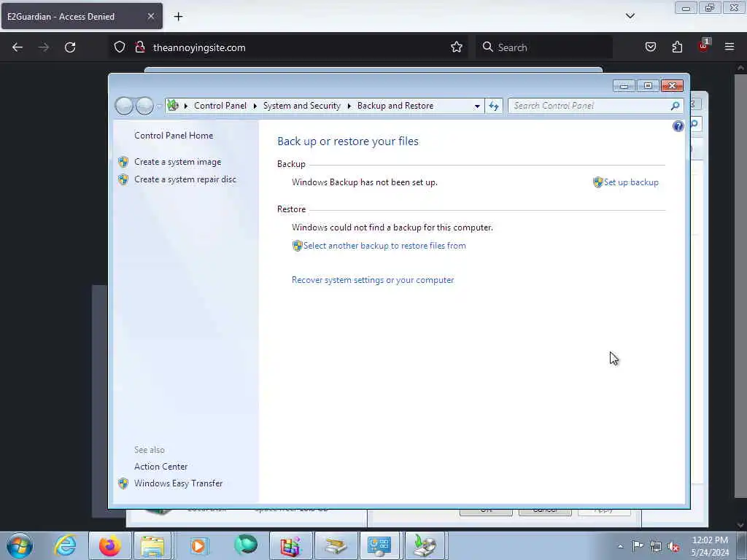Screen dimensions: 747x560
Task: Open the Windows Start menu
Action: 20,545
